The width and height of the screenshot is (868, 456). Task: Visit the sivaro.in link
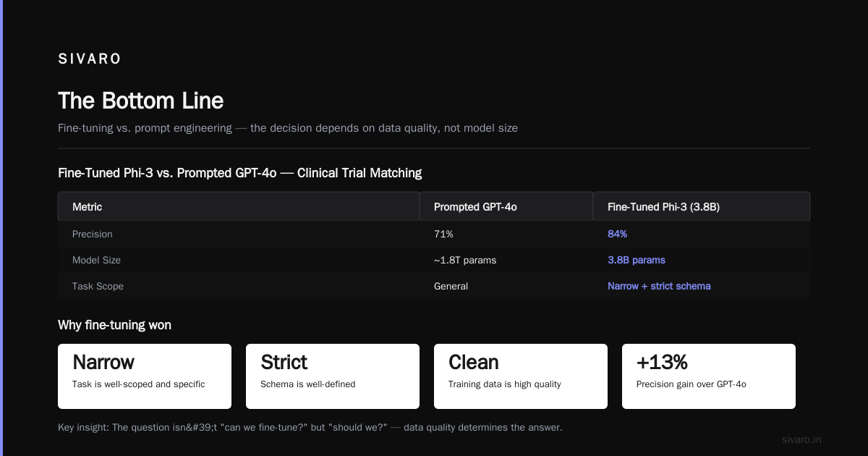pyautogui.click(x=801, y=439)
